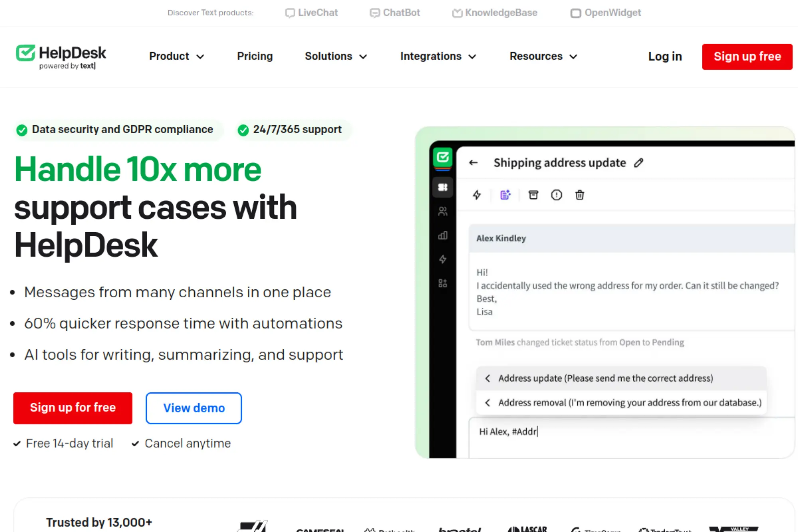This screenshot has height=532, width=798.
Task: Click the red Sign up for free button
Action: pyautogui.click(x=73, y=407)
